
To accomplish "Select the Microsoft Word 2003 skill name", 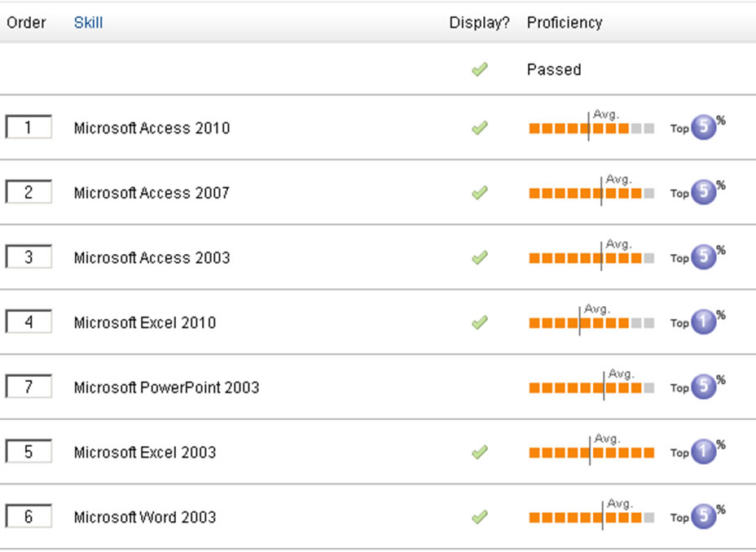I will (x=145, y=517).
